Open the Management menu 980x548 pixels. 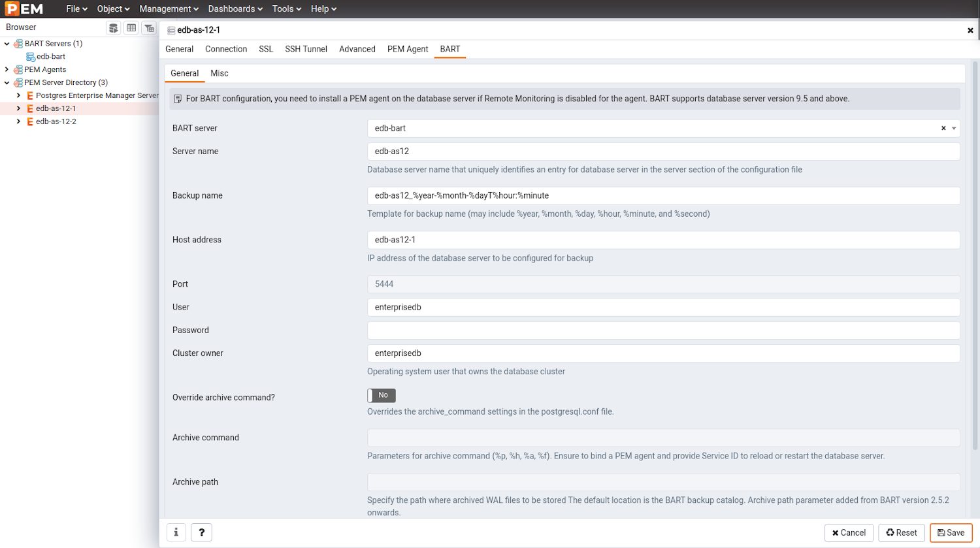click(x=169, y=9)
